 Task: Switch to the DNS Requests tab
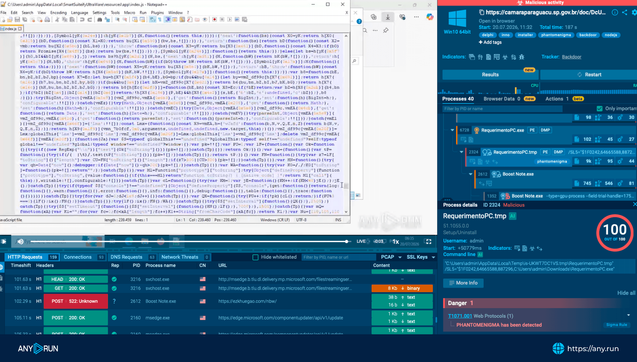tap(133, 257)
